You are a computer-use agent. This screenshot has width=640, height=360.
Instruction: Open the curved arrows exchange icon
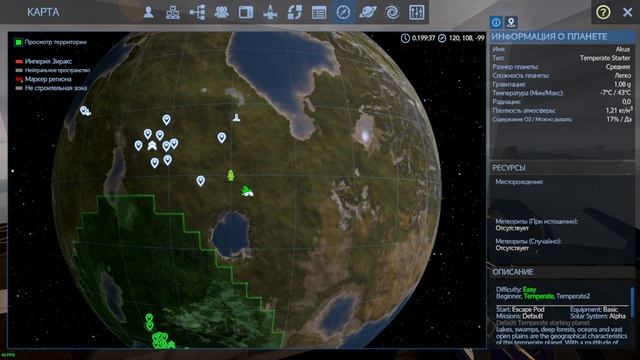295,12
